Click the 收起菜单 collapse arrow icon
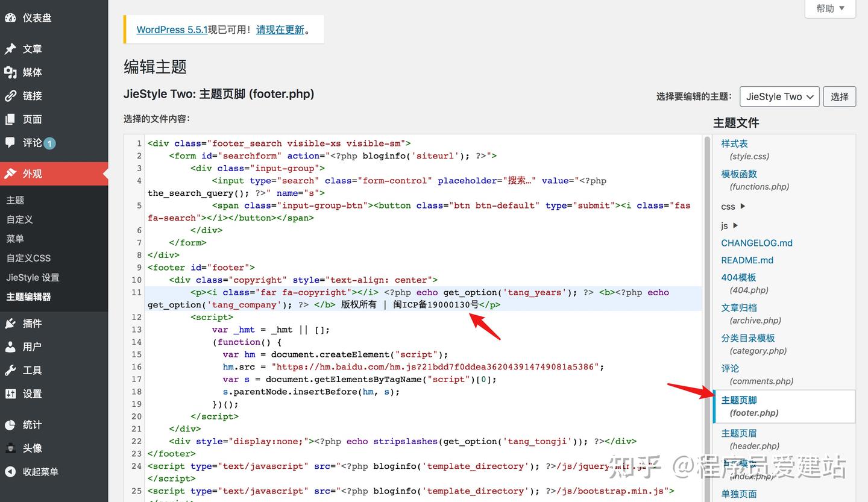The image size is (868, 502). click(x=10, y=472)
